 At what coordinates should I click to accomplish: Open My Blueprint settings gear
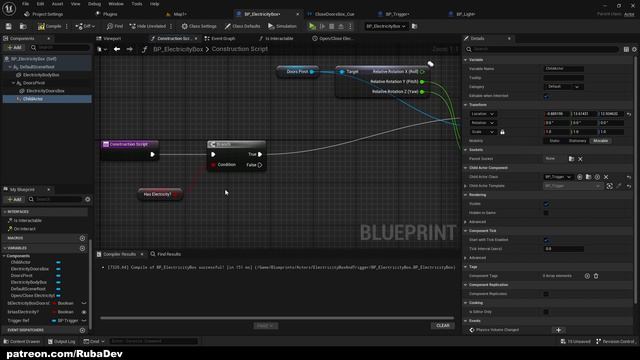(x=87, y=199)
